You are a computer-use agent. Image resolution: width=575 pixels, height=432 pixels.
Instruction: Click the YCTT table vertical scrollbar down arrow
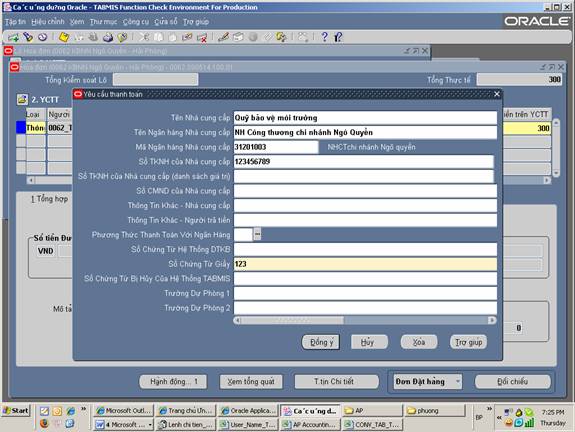(556, 173)
